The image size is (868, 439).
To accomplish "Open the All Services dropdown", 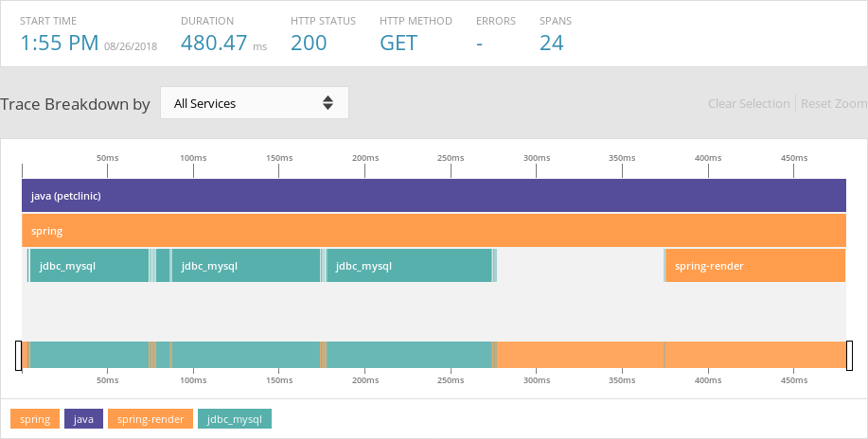I will pyautogui.click(x=255, y=103).
